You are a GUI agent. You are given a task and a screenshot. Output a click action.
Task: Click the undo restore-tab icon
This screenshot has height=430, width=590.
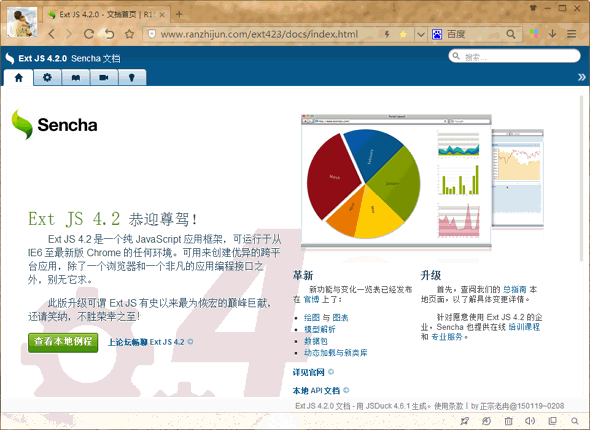click(109, 34)
